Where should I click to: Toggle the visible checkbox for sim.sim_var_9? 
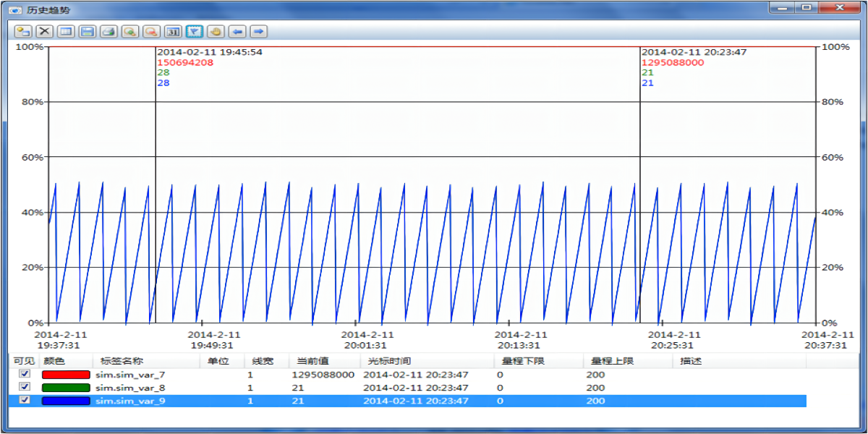25,400
